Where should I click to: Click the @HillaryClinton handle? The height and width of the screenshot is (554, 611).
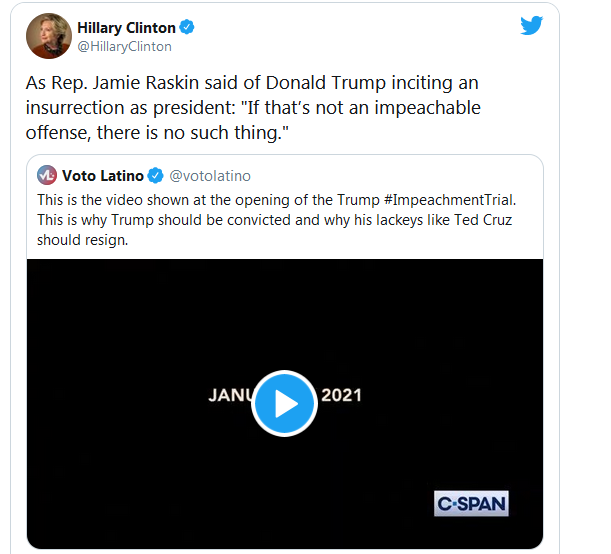(124, 46)
